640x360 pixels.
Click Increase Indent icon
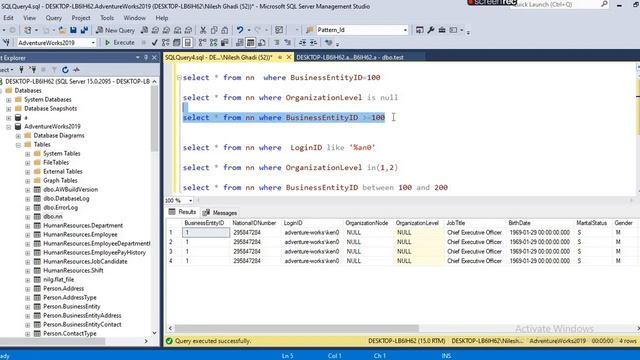click(313, 42)
